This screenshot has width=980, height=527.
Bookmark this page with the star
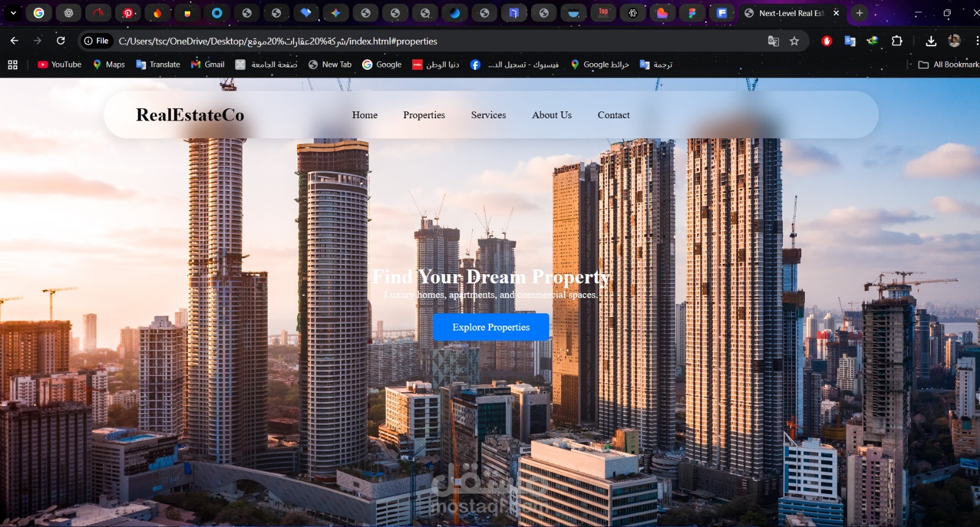pyautogui.click(x=794, y=41)
